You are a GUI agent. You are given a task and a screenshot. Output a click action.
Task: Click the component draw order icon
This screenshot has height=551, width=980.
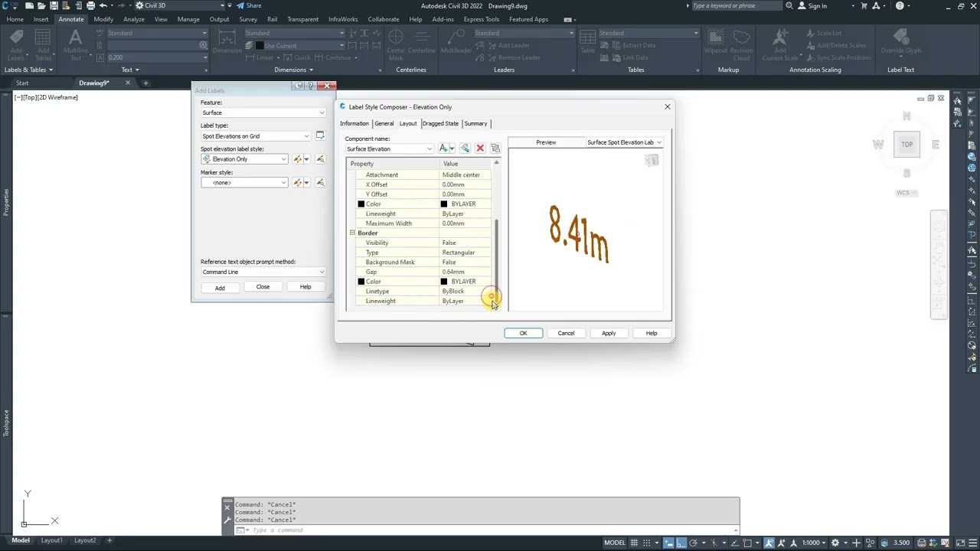tap(495, 148)
